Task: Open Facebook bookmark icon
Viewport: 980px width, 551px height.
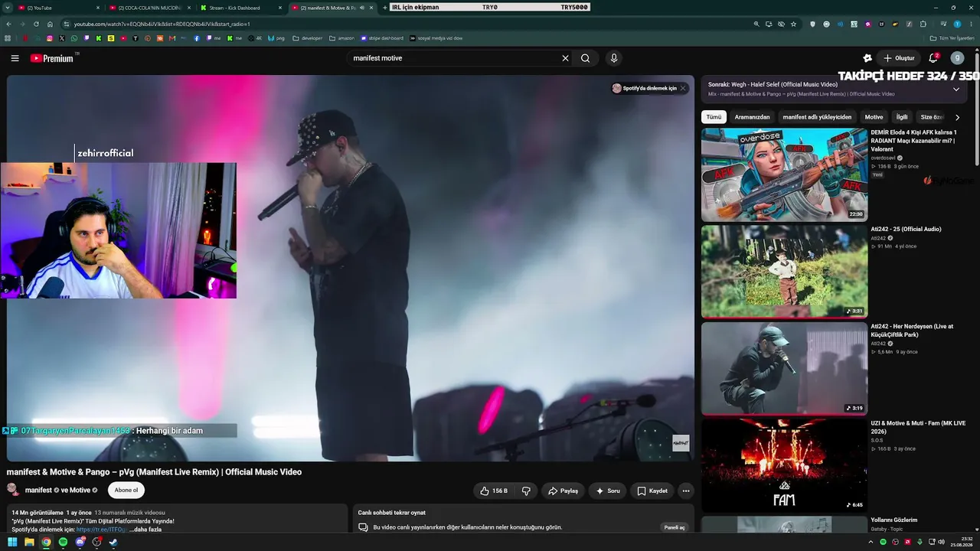Action: [x=197, y=38]
